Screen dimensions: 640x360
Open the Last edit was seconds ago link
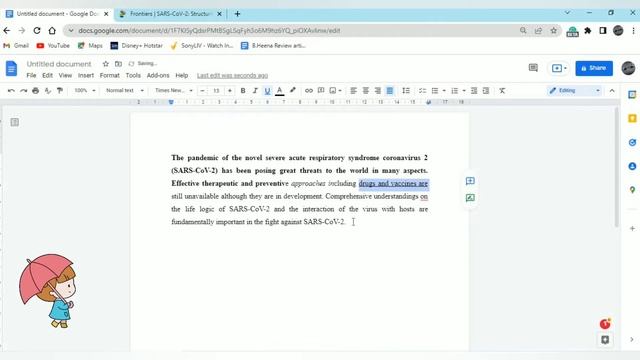click(232, 76)
